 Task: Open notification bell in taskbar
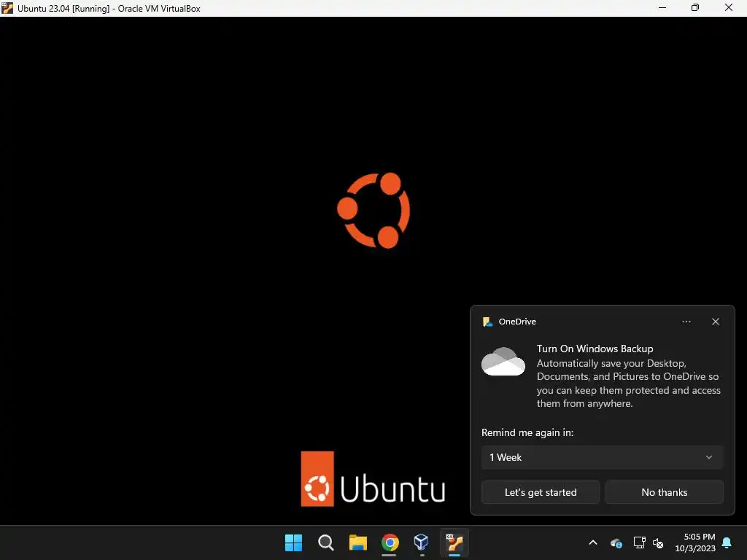pos(727,542)
